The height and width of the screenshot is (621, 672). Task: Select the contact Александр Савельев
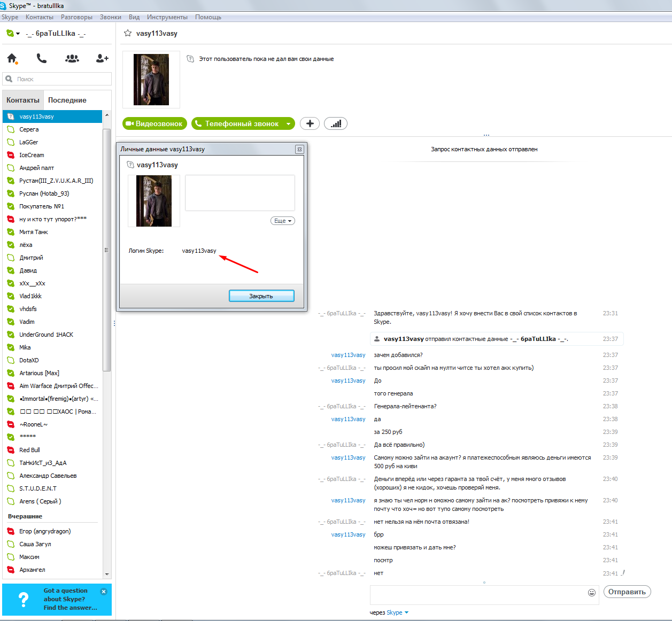[52, 476]
